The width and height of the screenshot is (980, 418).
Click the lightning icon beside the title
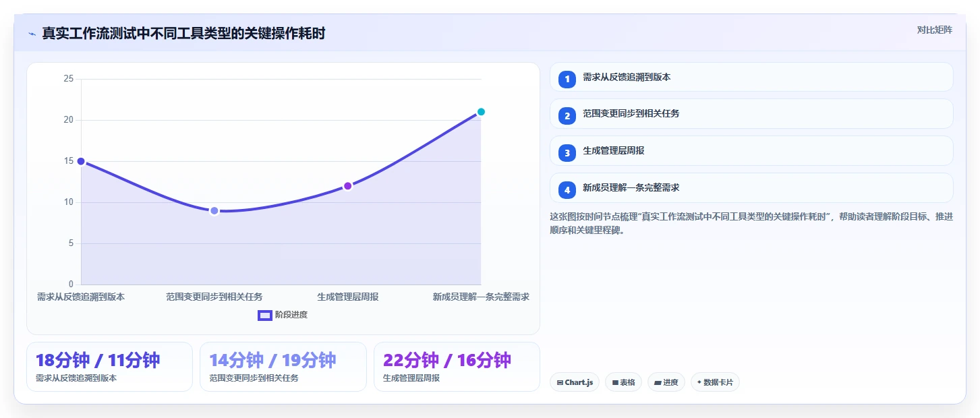point(32,34)
